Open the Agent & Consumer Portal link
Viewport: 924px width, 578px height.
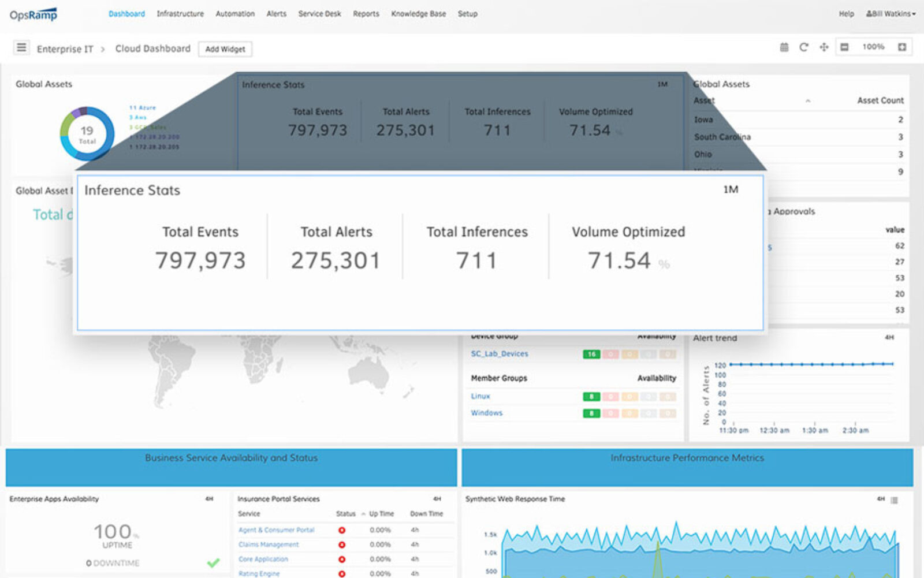[x=276, y=529]
